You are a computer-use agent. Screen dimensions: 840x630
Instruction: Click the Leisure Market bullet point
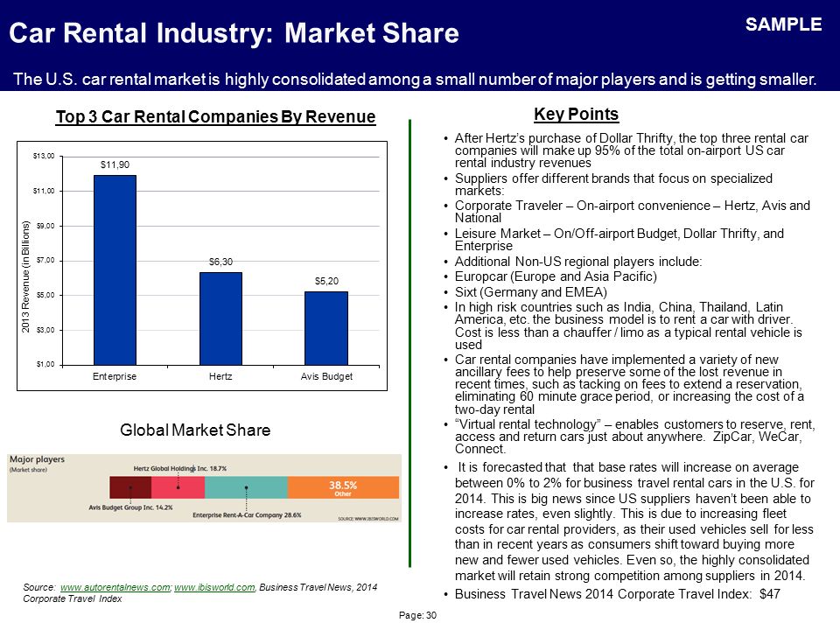click(x=619, y=240)
